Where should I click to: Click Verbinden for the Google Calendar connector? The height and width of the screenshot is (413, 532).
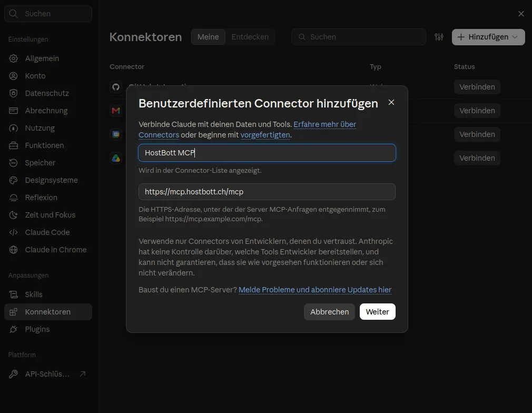coord(477,134)
